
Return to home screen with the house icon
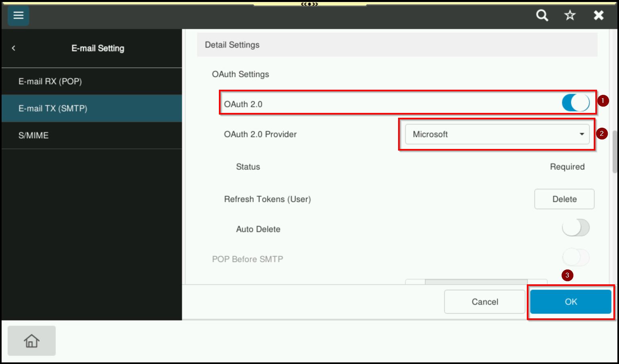pos(31,341)
